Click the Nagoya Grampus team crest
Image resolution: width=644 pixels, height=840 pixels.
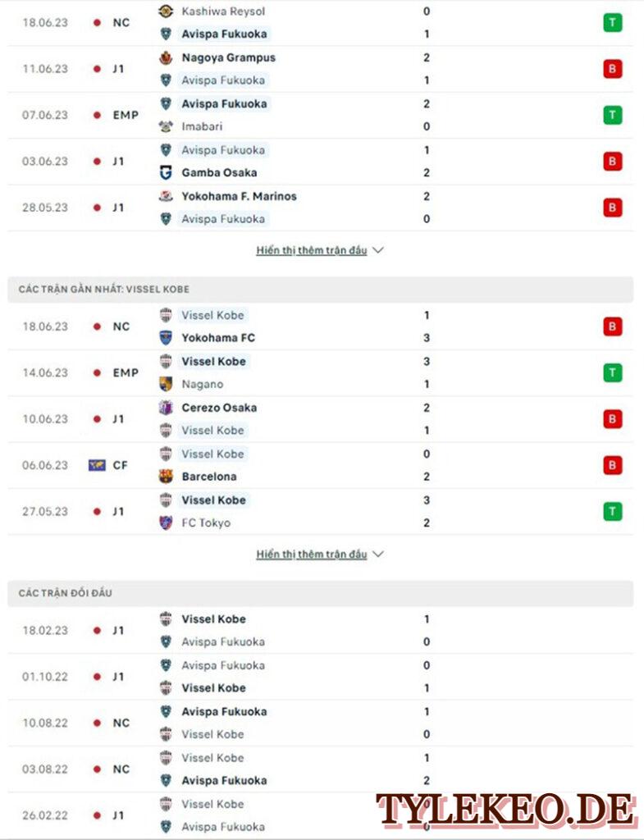click(166, 57)
